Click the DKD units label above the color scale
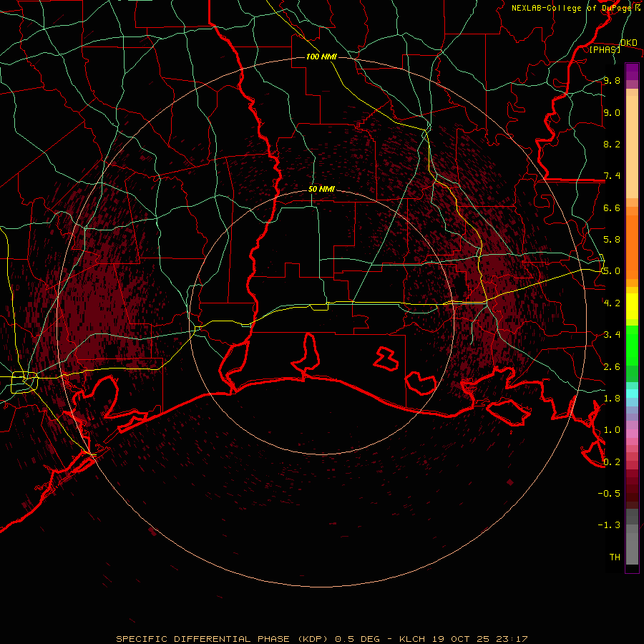Screen dimensions: 644x644 [628, 42]
